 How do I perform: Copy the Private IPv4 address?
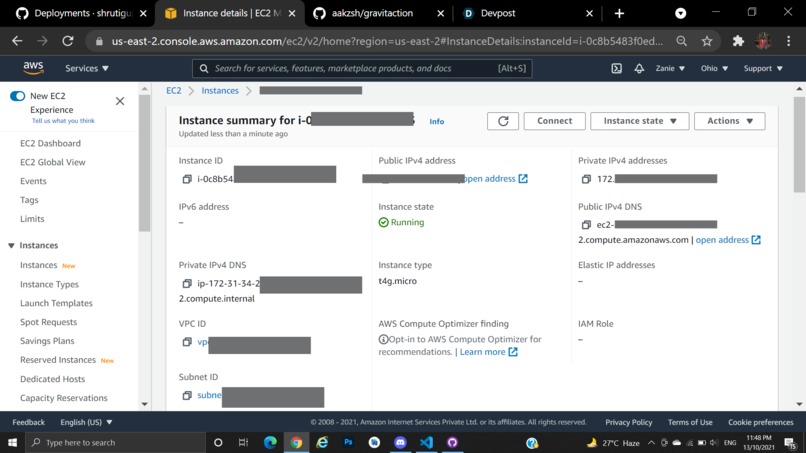click(586, 179)
